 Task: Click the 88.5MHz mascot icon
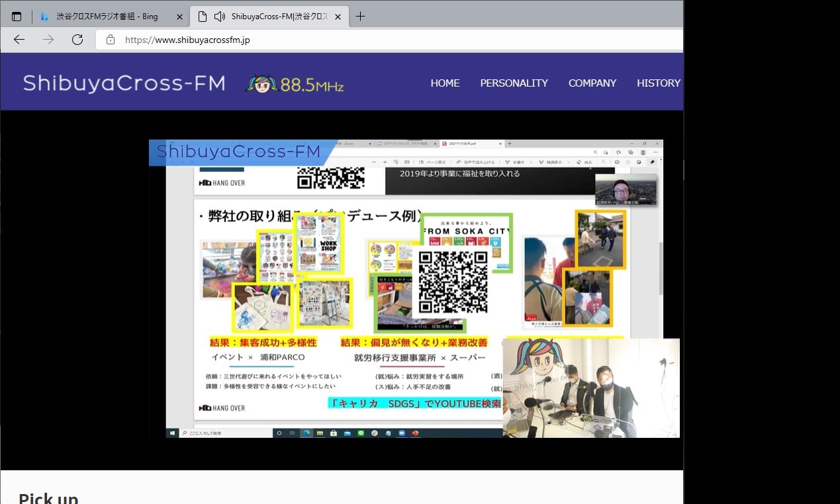coord(261,84)
